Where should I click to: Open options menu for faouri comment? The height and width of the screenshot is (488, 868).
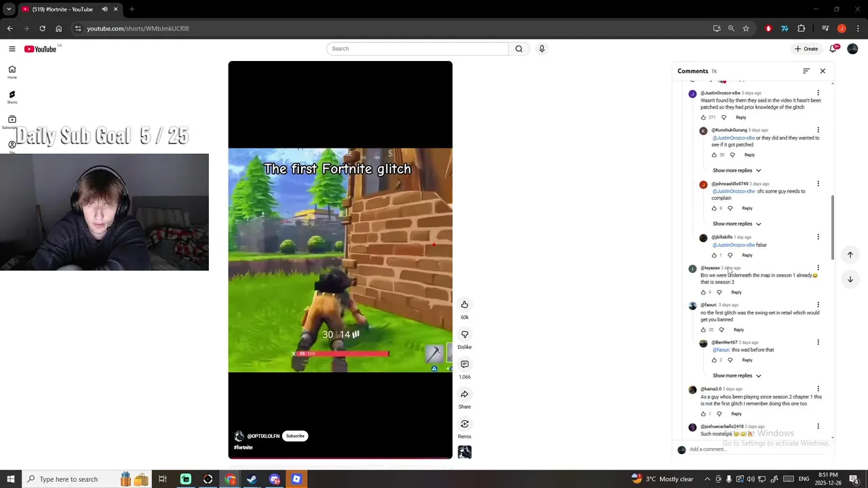(x=818, y=305)
